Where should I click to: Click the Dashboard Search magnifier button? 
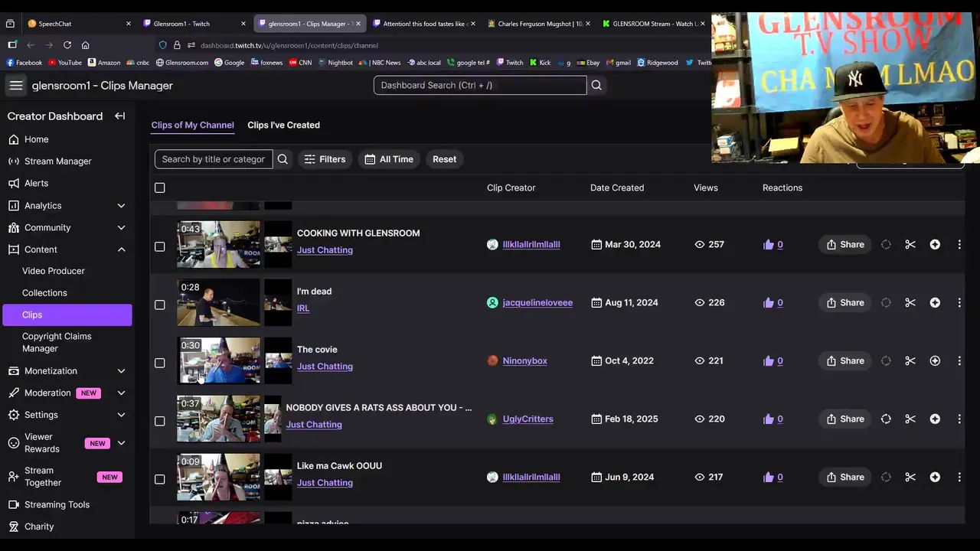pyautogui.click(x=596, y=85)
